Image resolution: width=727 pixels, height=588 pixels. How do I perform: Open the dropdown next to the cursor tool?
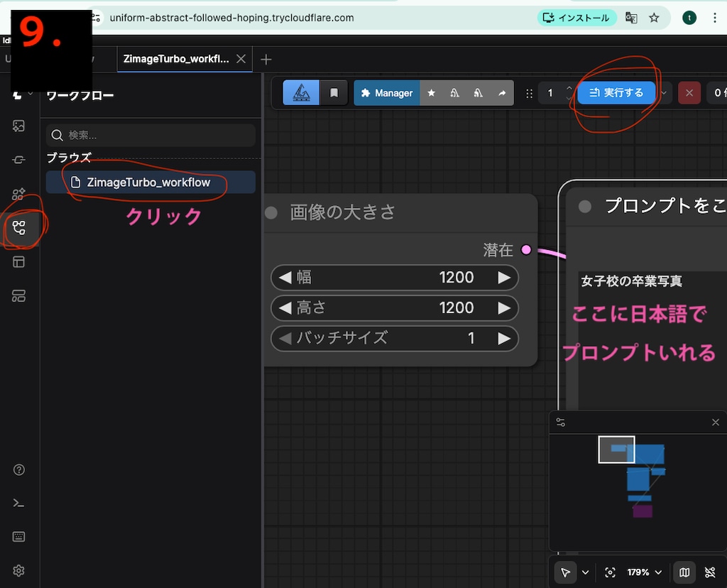(x=584, y=572)
